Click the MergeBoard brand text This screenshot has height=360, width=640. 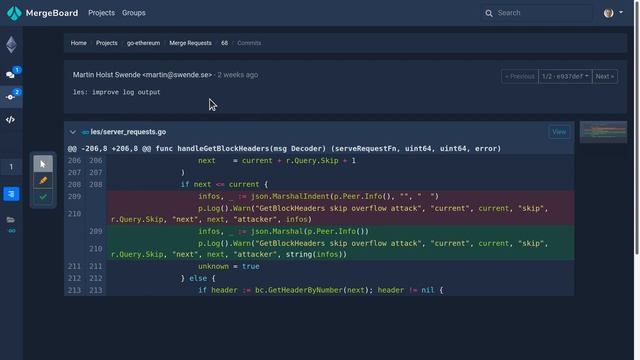(x=52, y=13)
